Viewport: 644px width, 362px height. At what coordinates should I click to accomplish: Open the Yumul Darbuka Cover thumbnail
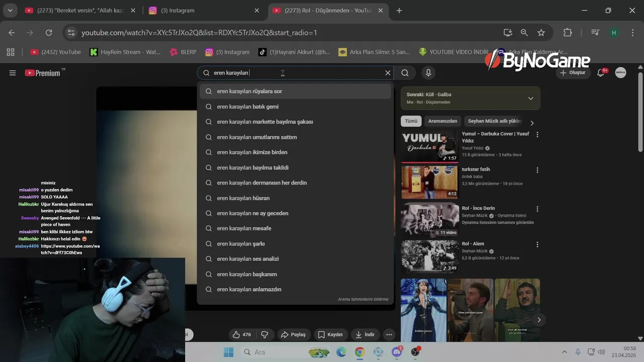pos(430,146)
